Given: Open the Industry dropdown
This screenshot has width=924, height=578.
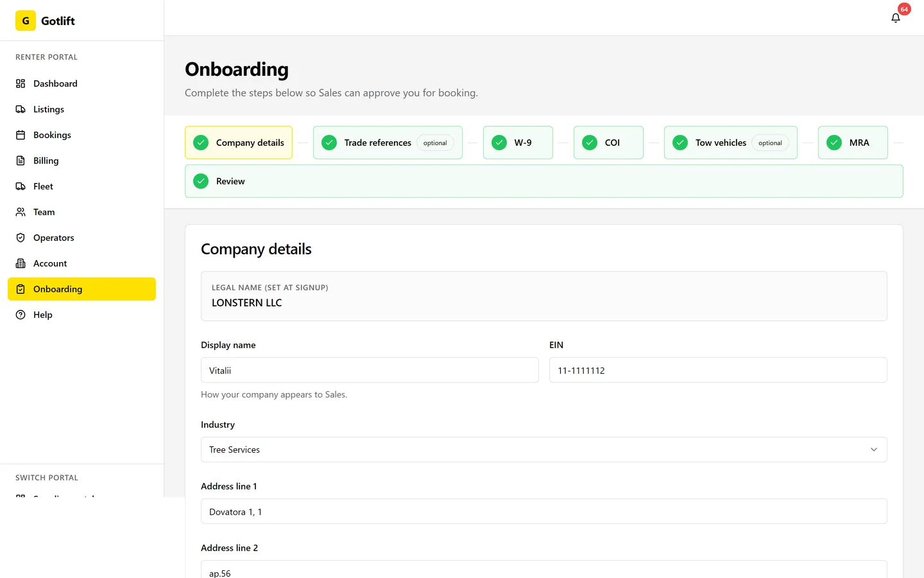Looking at the screenshot, I should [x=544, y=450].
